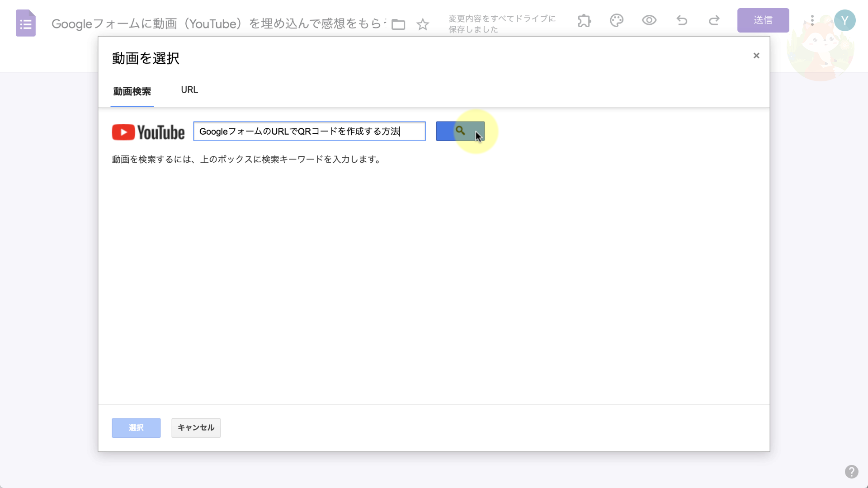This screenshot has width=868, height=488.
Task: Click the form title text in header
Action: [x=219, y=24]
